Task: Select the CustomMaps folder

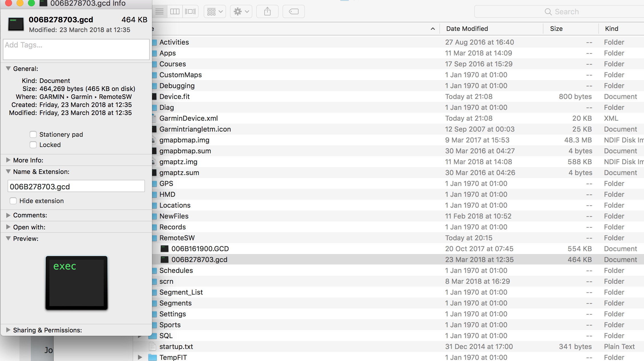Action: click(x=181, y=75)
